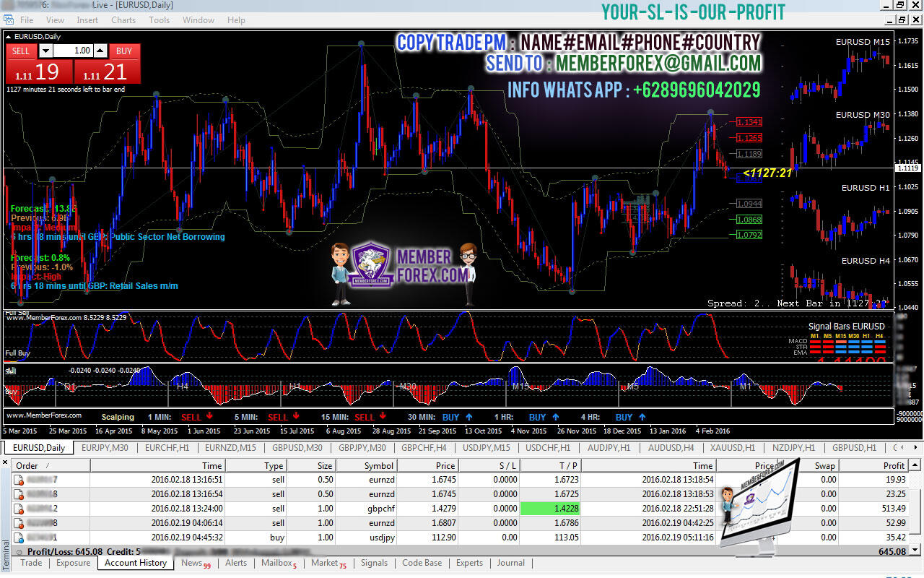
Task: Open the Window menu
Action: coord(199,20)
